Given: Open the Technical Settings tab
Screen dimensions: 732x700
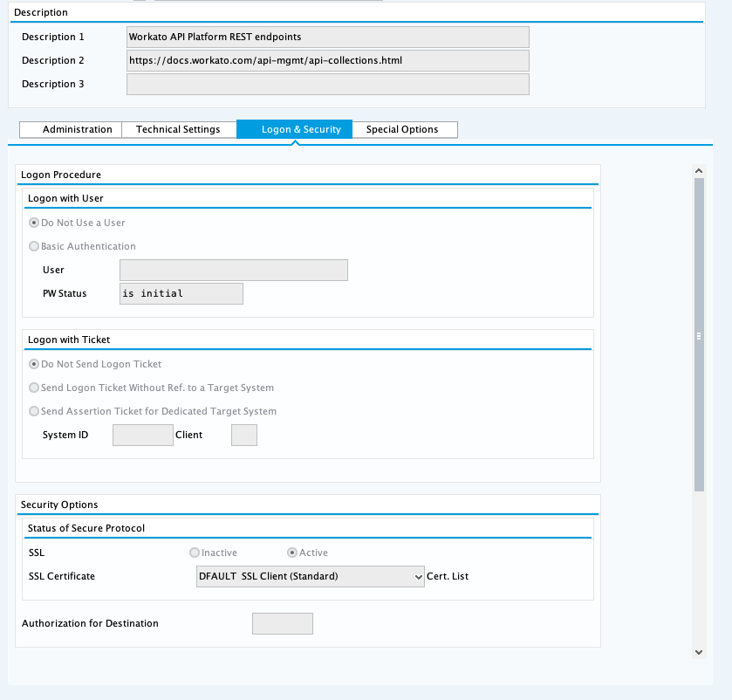Looking at the screenshot, I should point(179,129).
